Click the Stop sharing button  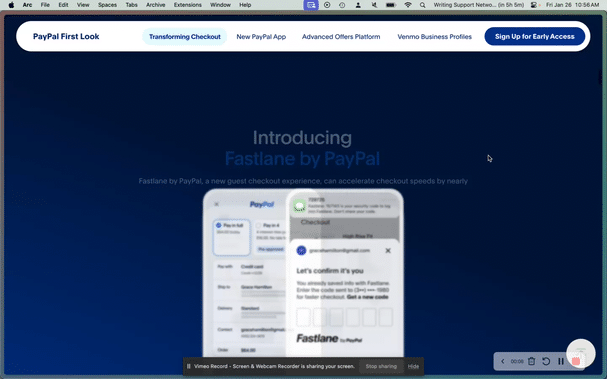pyautogui.click(x=381, y=366)
